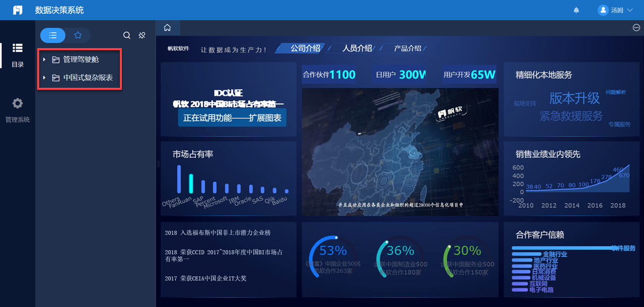This screenshot has height=307, width=644.
Task: Click the FineReport logo icon
Action: [18, 10]
